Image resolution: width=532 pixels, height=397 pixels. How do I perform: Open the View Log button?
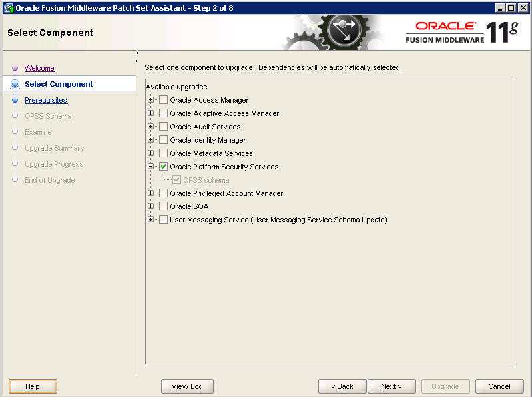click(187, 386)
